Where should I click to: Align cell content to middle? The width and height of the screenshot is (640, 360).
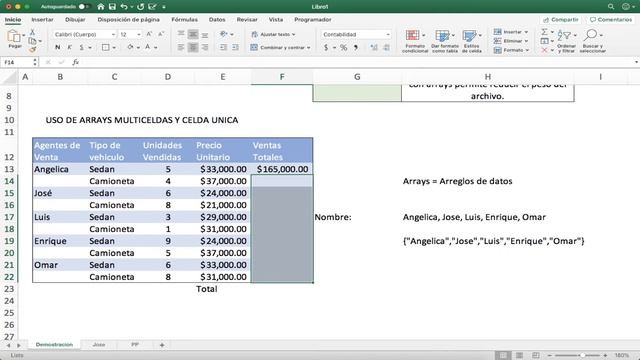(193, 34)
